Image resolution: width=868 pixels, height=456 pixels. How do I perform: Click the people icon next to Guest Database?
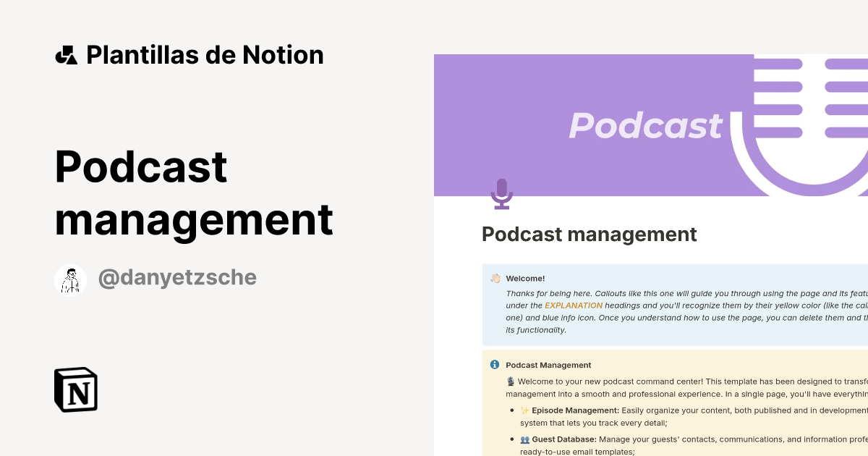coord(523,439)
